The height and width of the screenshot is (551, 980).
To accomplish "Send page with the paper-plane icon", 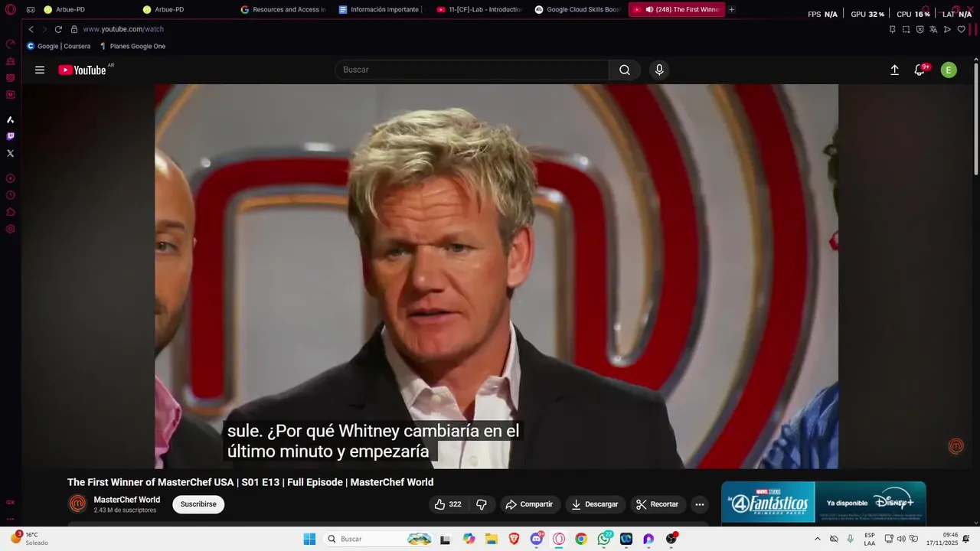I will click(947, 29).
